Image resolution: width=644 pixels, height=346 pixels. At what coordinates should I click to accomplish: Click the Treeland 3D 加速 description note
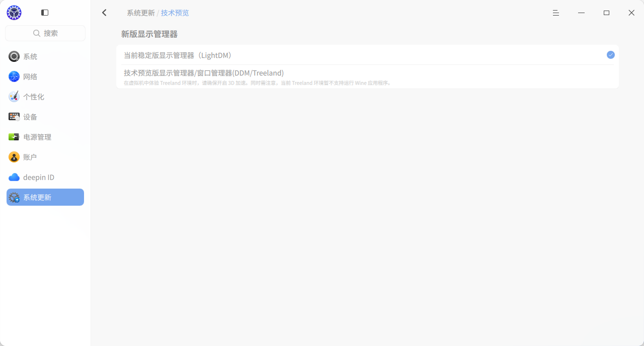tap(258, 83)
